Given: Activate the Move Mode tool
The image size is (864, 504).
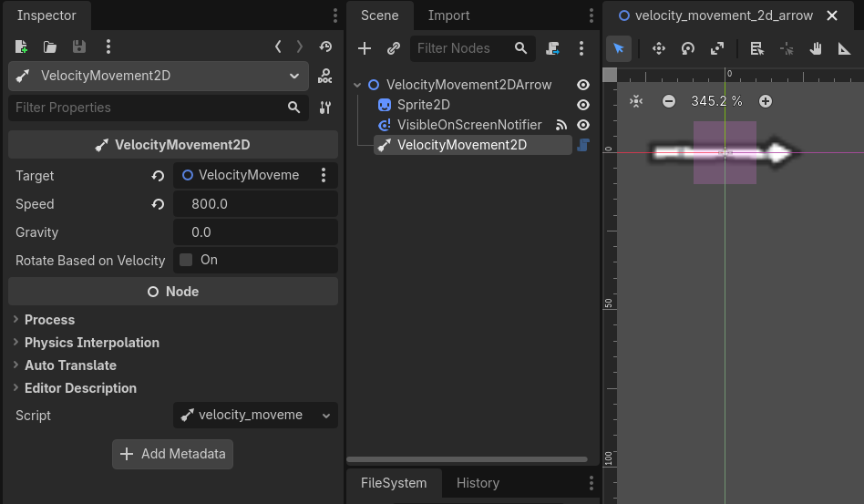Looking at the screenshot, I should coord(658,48).
